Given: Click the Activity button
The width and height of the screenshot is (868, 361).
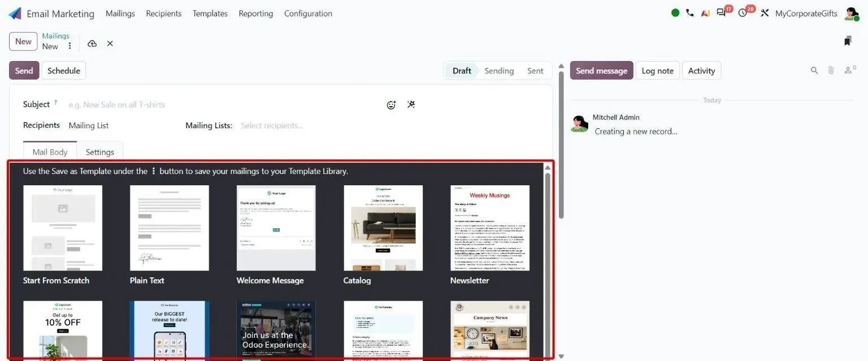Looking at the screenshot, I should coord(702,71).
